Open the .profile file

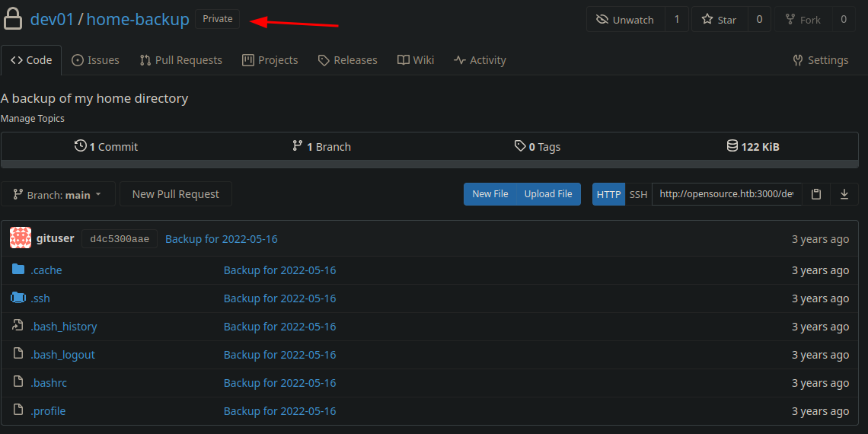point(48,411)
